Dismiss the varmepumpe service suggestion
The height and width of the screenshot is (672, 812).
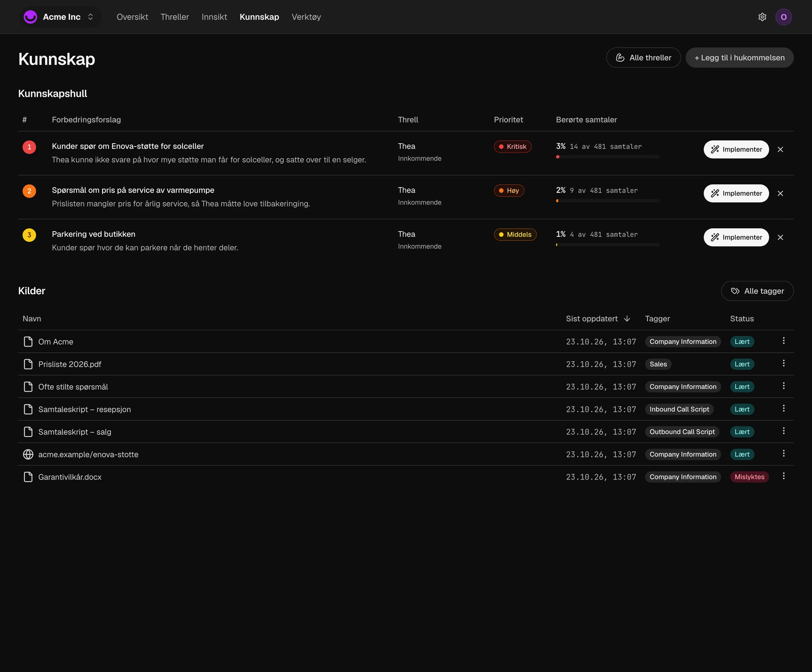[780, 193]
